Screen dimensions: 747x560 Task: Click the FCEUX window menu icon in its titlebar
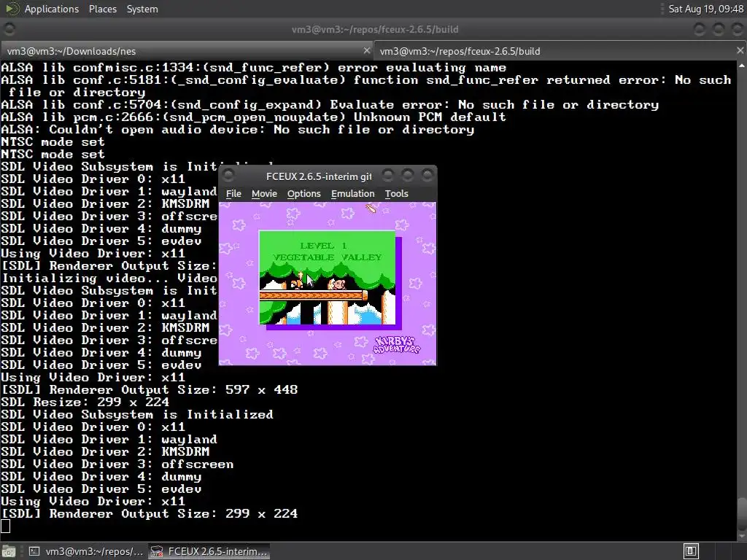[x=228, y=176]
